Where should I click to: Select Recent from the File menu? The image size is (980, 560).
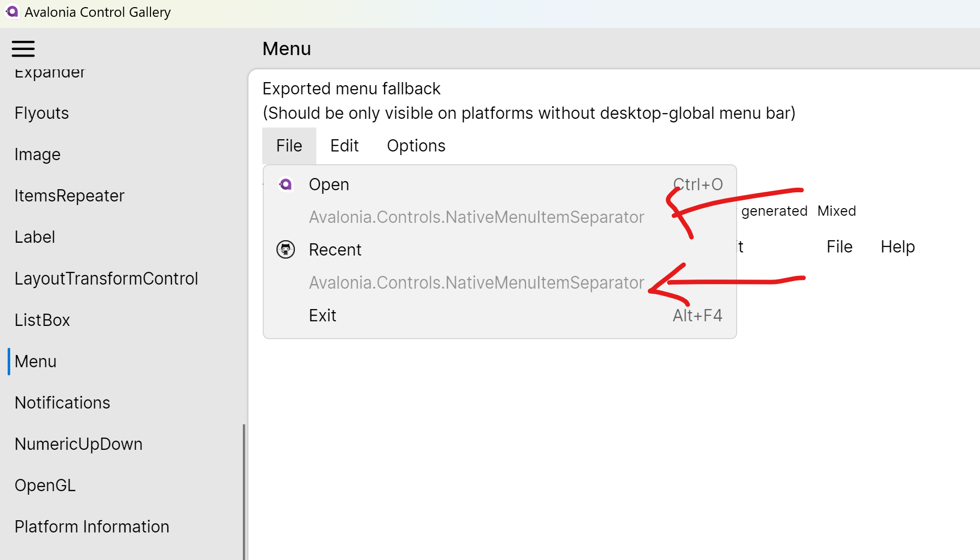tap(335, 249)
